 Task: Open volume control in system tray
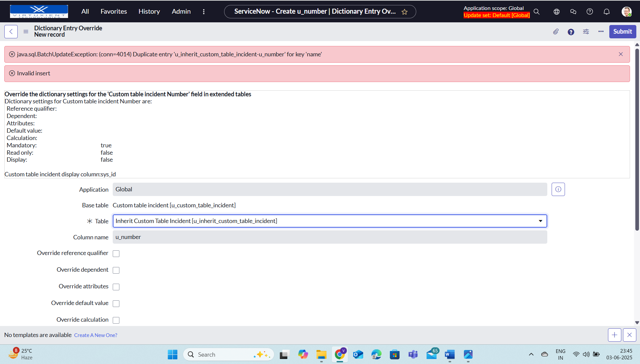(x=586, y=354)
